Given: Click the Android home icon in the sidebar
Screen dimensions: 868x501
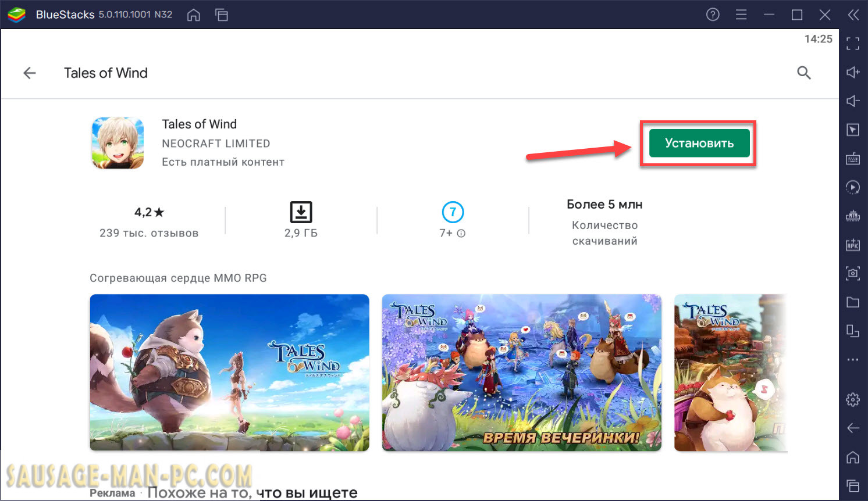Looking at the screenshot, I should tap(853, 457).
